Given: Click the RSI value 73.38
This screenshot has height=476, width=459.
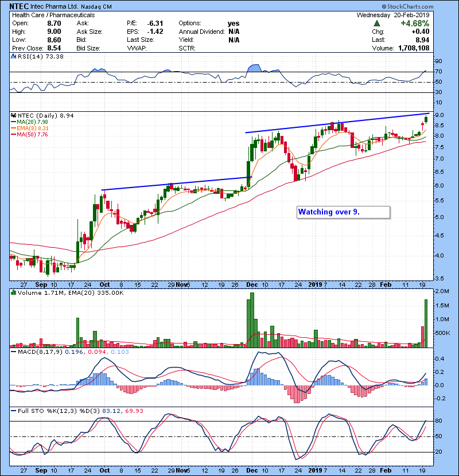Looking at the screenshot, I should tap(54, 56).
